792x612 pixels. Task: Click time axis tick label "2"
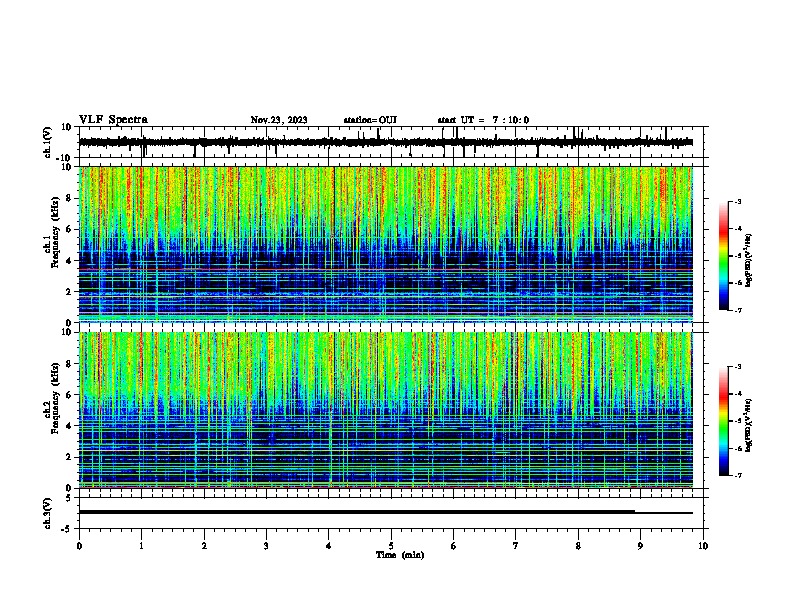coord(204,546)
